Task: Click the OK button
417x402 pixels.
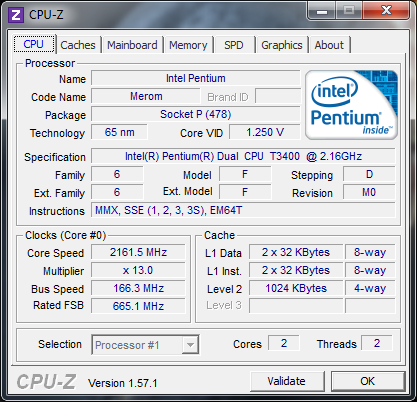Action: coord(368,381)
